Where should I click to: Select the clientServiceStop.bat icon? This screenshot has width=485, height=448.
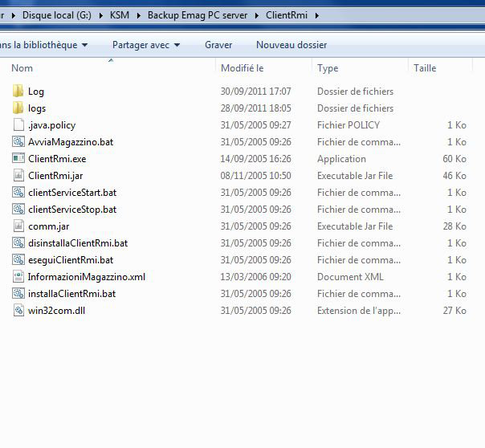18,209
